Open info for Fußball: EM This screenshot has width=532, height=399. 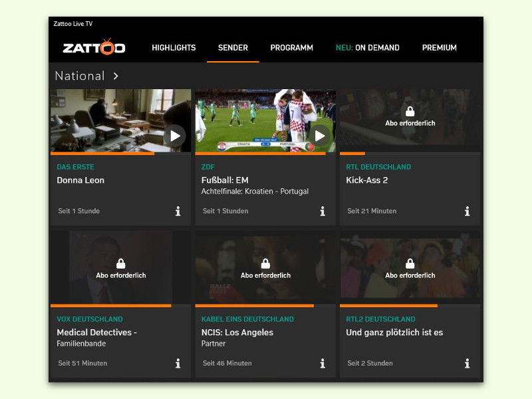pyautogui.click(x=323, y=211)
